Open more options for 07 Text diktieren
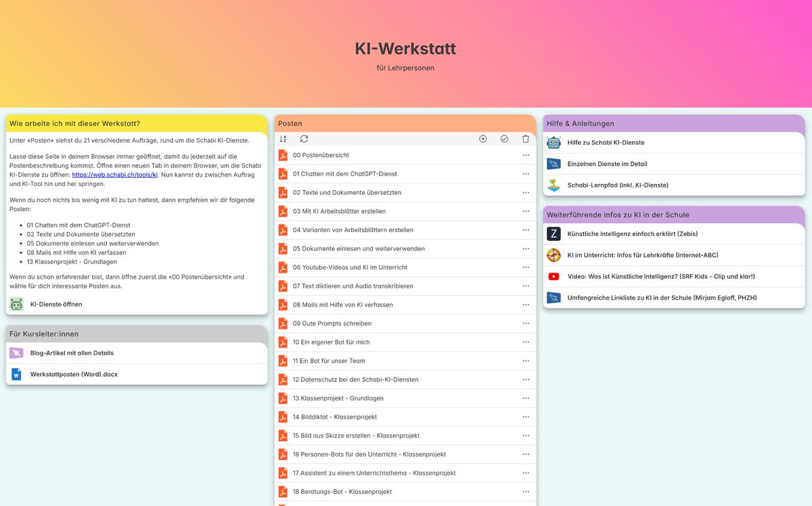Screen dimensions: 812x506 (526, 286)
